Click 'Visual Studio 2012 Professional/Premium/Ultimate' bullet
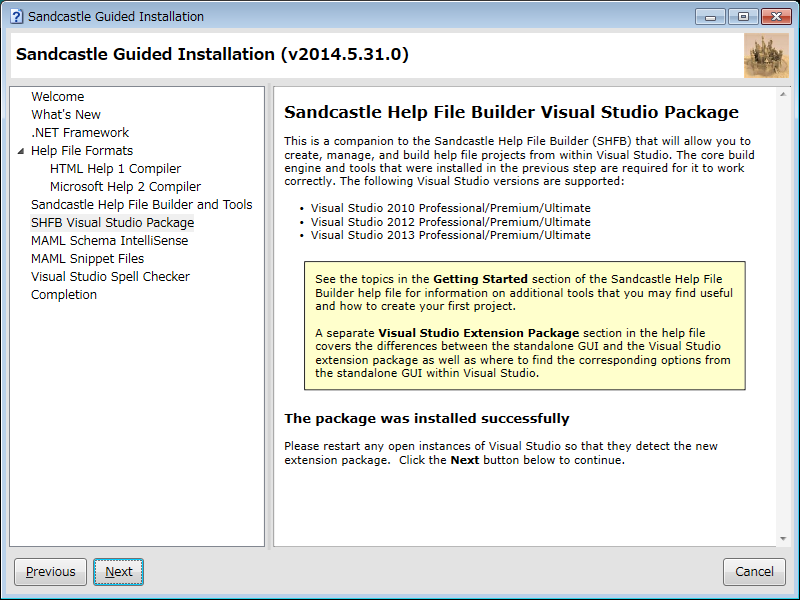Viewport: 800px width, 600px height. click(x=451, y=222)
